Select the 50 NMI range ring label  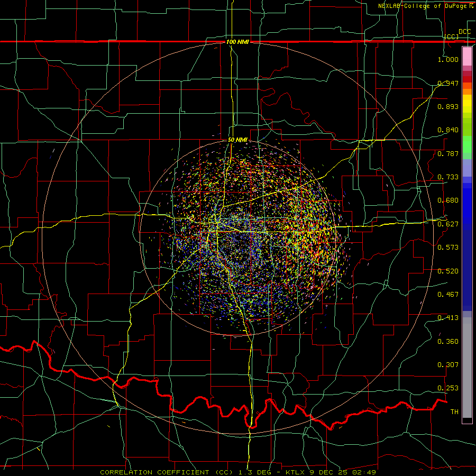(x=237, y=140)
